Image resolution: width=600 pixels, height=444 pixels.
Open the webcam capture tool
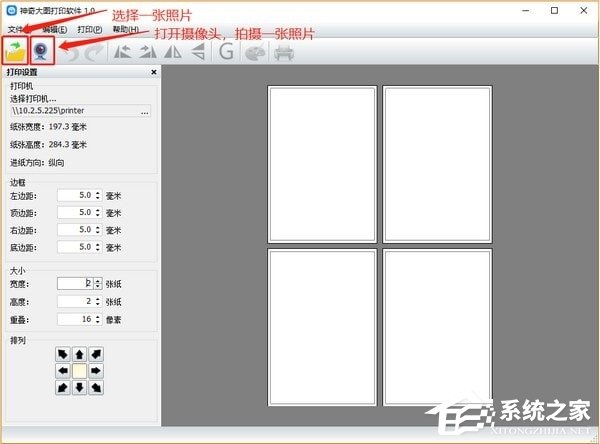click(42, 51)
